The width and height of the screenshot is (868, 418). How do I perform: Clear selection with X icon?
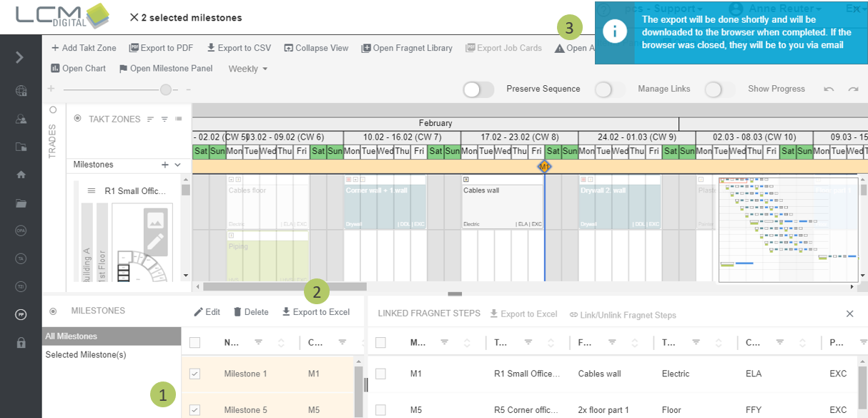pos(134,17)
